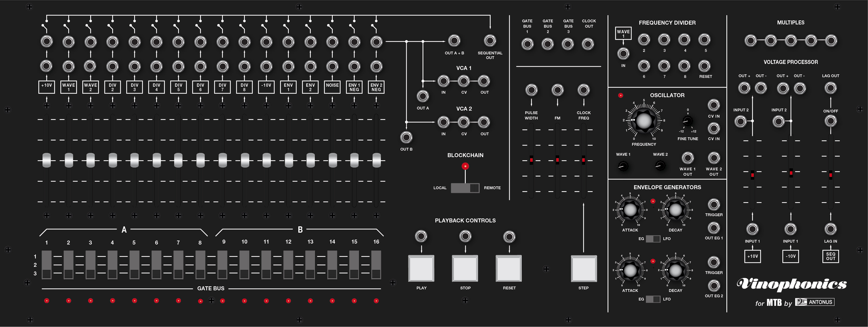Click the PULSE WIDTH slider handle
This screenshot has width=868, height=327.
(531, 160)
